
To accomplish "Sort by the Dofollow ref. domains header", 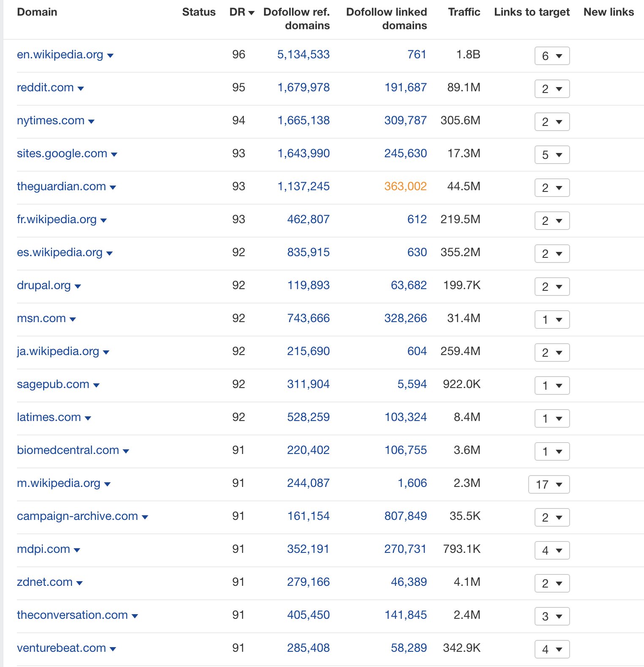I will (x=296, y=19).
